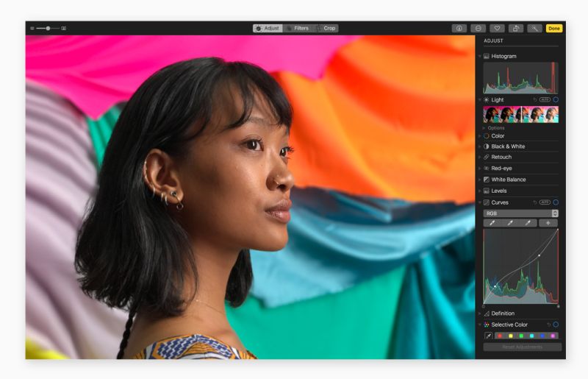Image resolution: width=588 pixels, height=379 pixels.
Task: Expand the Light Options disclosure
Action: (x=484, y=128)
